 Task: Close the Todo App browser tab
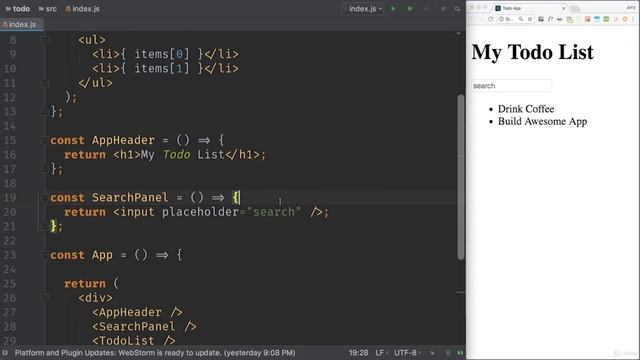click(x=564, y=8)
